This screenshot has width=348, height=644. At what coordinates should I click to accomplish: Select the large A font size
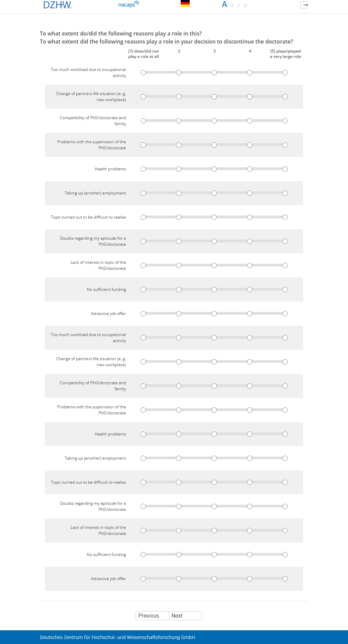point(225,4)
